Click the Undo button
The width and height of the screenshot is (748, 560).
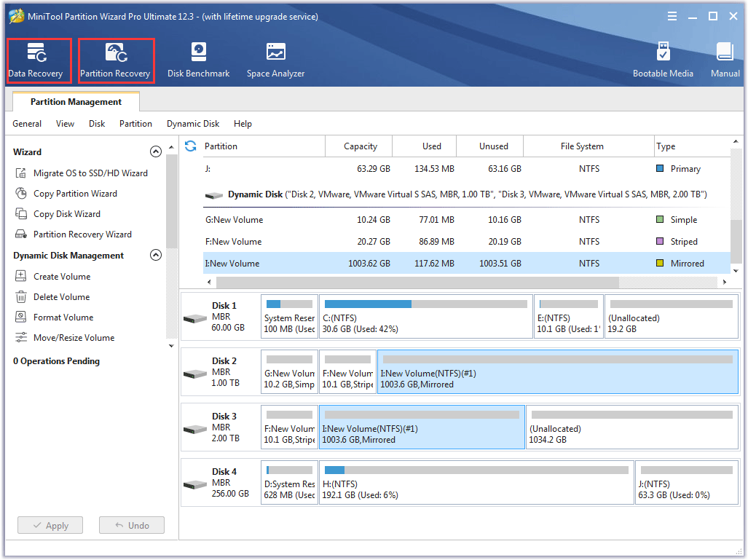click(131, 525)
